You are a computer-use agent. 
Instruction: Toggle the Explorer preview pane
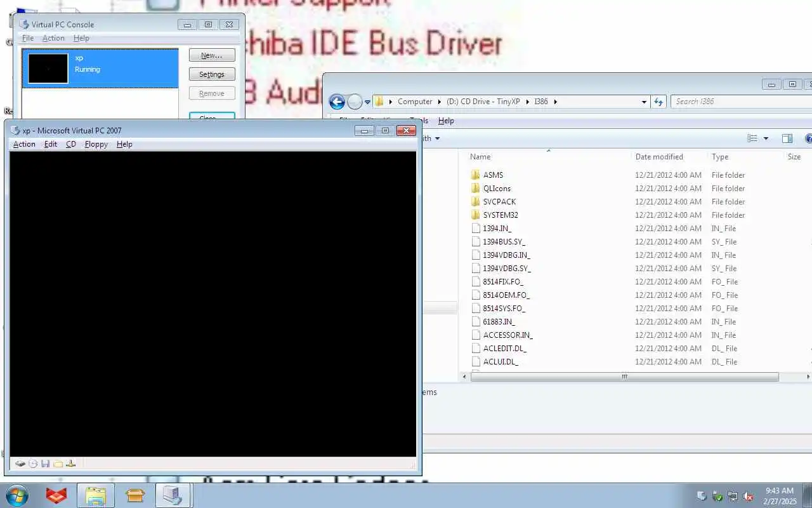787,138
